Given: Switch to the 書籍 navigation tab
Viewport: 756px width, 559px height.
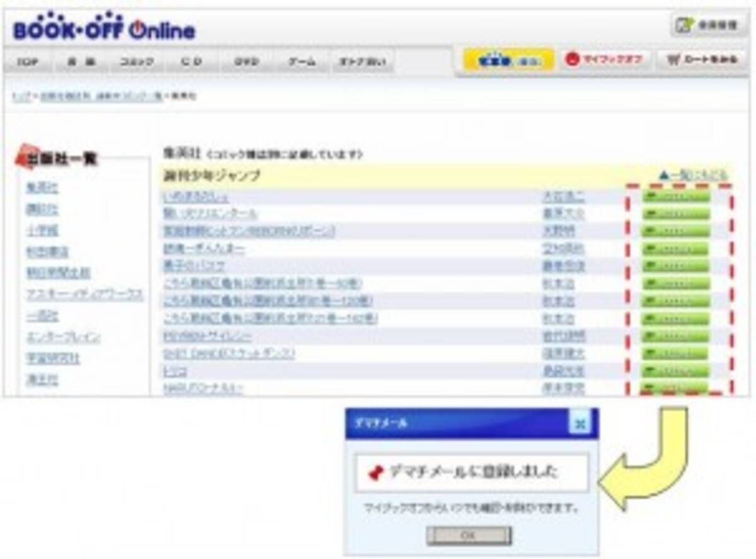Looking at the screenshot, I should pos(81,62).
